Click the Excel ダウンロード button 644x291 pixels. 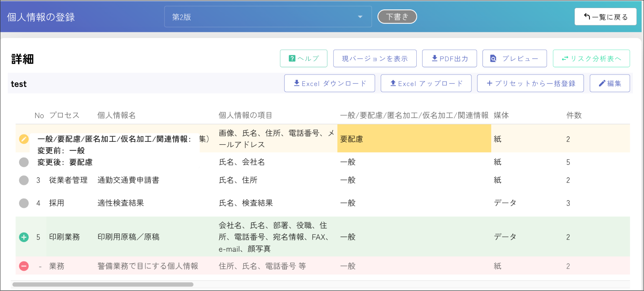tap(329, 83)
